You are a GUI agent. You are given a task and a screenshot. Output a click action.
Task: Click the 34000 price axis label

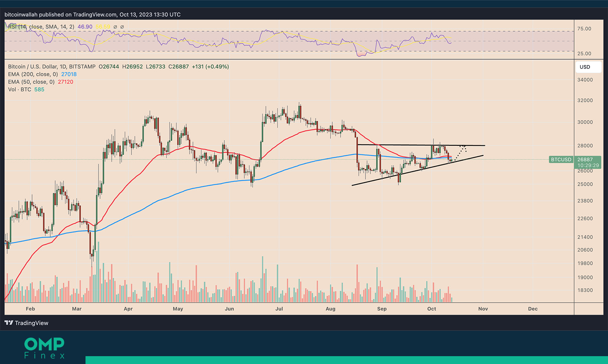click(585, 80)
